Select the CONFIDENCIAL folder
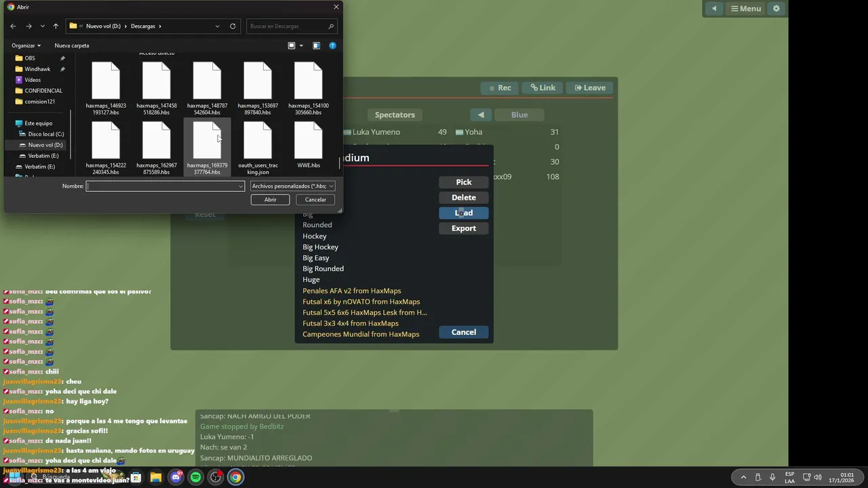The image size is (868, 488). click(43, 91)
